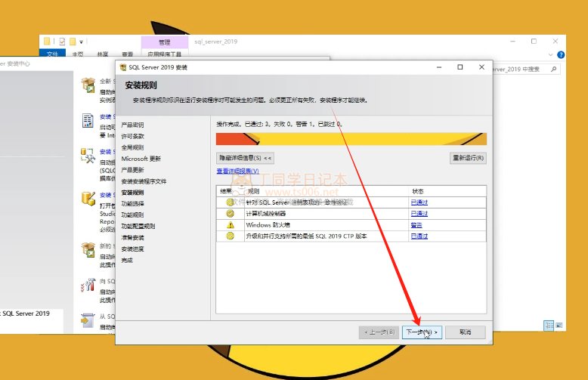Click the rule check progress bar
The width and height of the screenshot is (588, 380).
coord(351,139)
